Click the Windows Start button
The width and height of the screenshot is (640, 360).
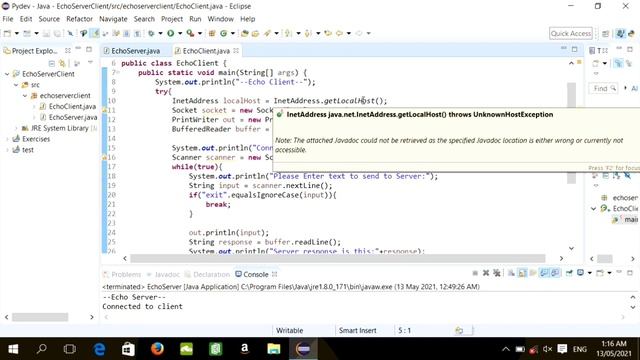click(13, 349)
